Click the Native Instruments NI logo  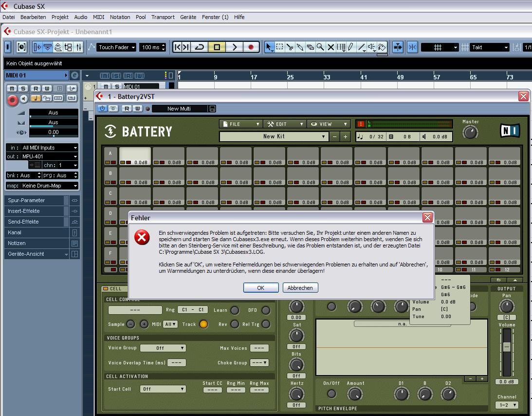510,131
